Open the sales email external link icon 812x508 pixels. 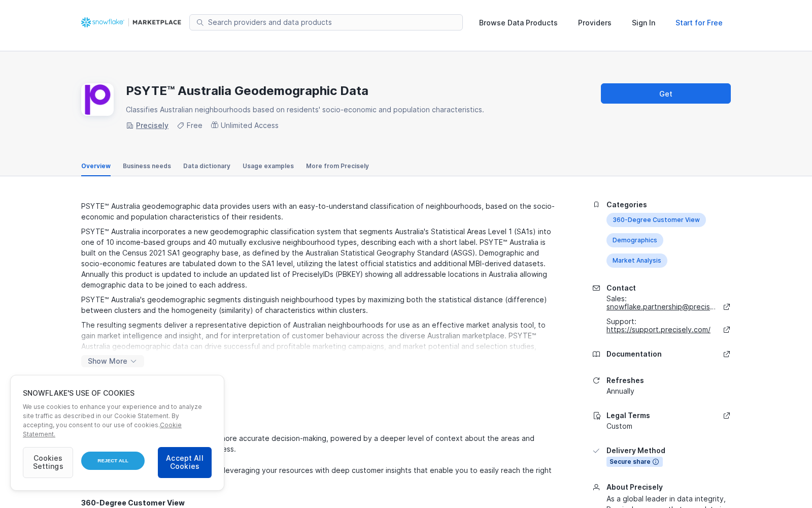(x=727, y=307)
